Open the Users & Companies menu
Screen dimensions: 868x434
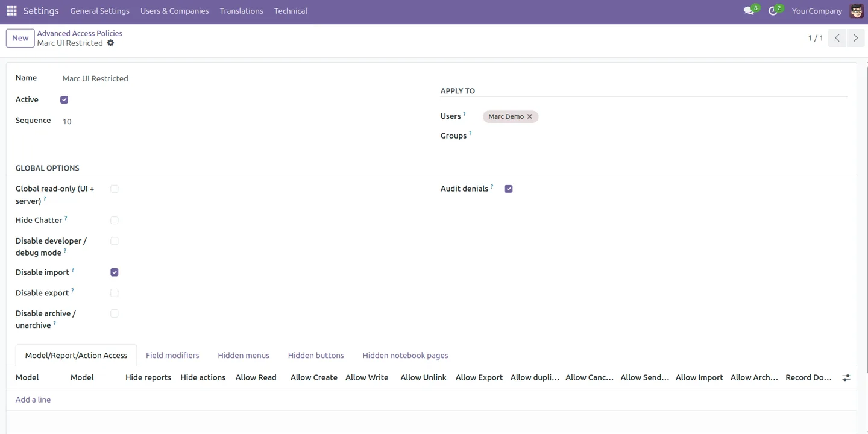click(x=175, y=11)
